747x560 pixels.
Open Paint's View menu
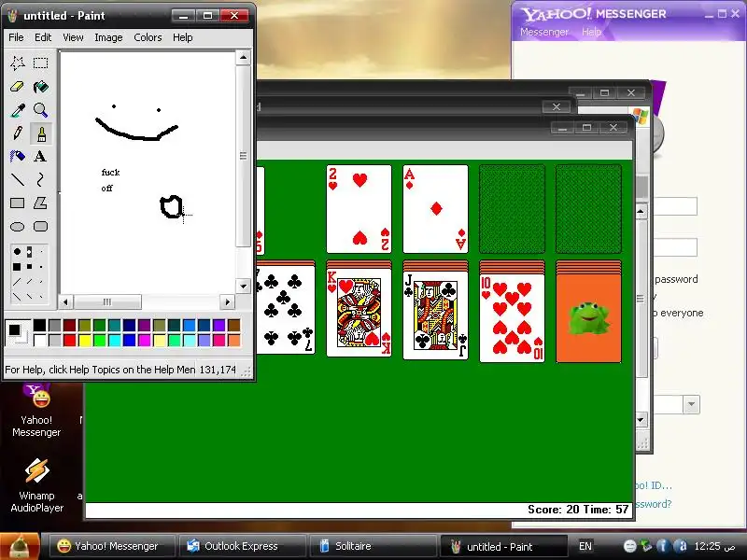pyautogui.click(x=73, y=37)
